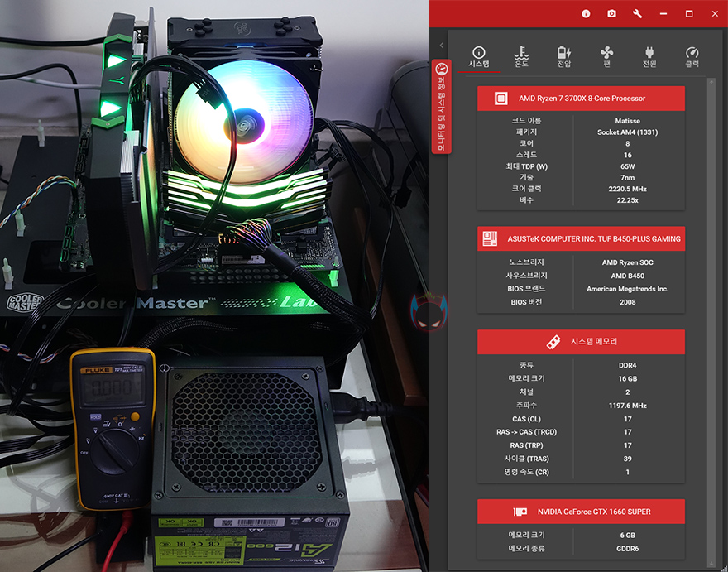Click the CPU chip icon in the Ryzen header
The width and height of the screenshot is (728, 572).
point(500,99)
